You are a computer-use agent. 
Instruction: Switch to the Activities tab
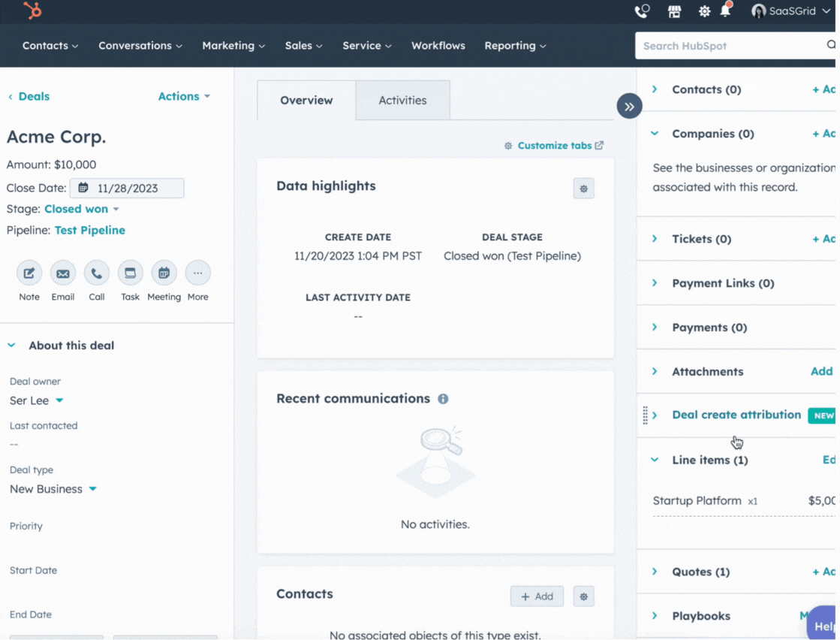click(x=402, y=100)
